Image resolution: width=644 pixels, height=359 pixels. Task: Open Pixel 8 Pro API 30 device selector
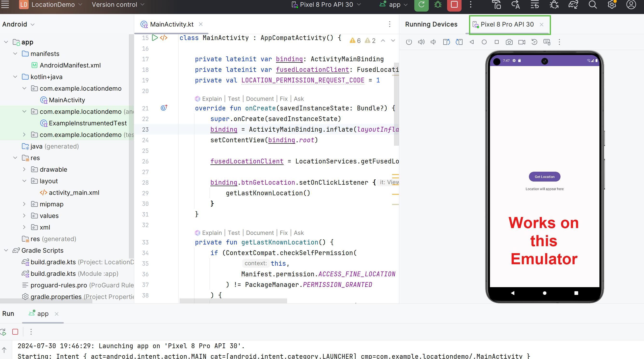click(x=326, y=5)
